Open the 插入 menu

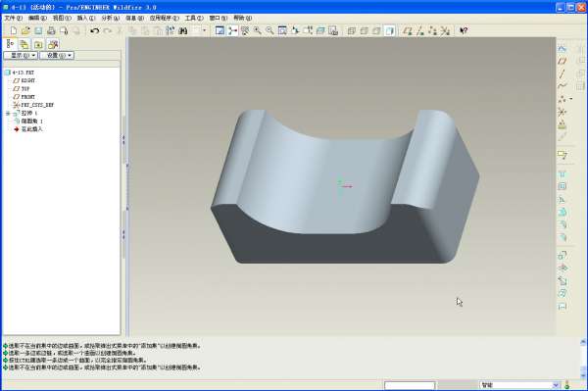[x=86, y=18]
